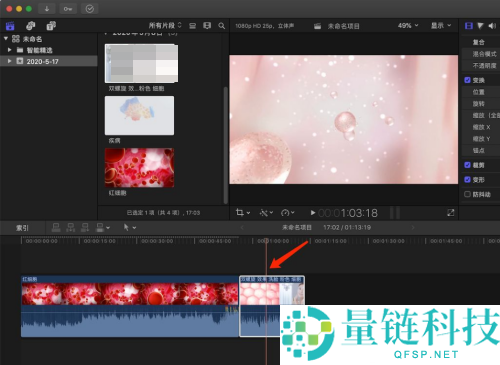
Task: Open the 49% zoom level dropdown
Action: 408,26
